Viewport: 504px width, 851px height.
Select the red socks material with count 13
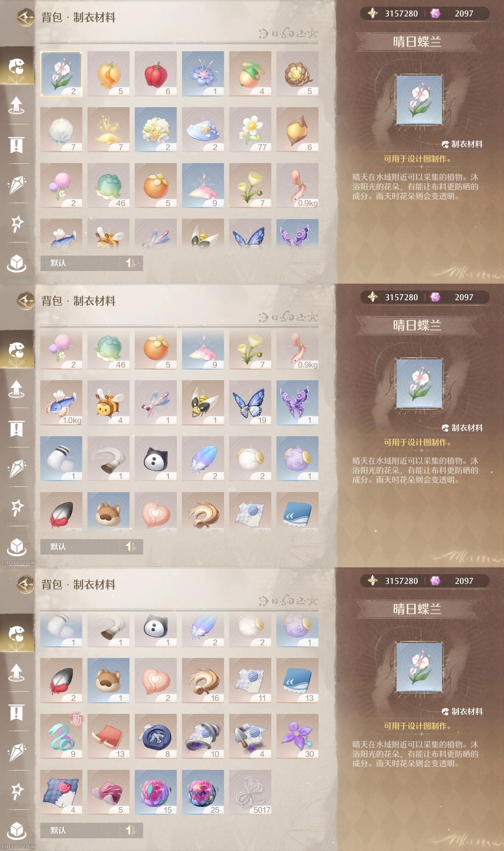108,736
